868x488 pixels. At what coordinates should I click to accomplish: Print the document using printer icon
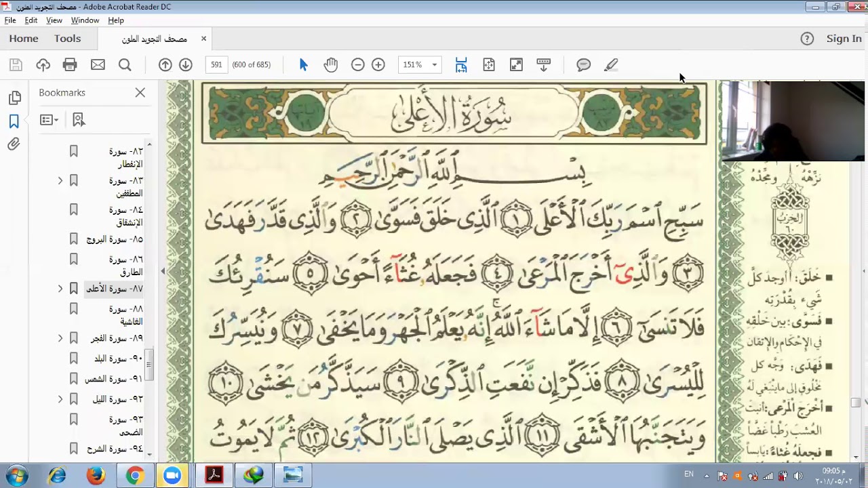[70, 65]
